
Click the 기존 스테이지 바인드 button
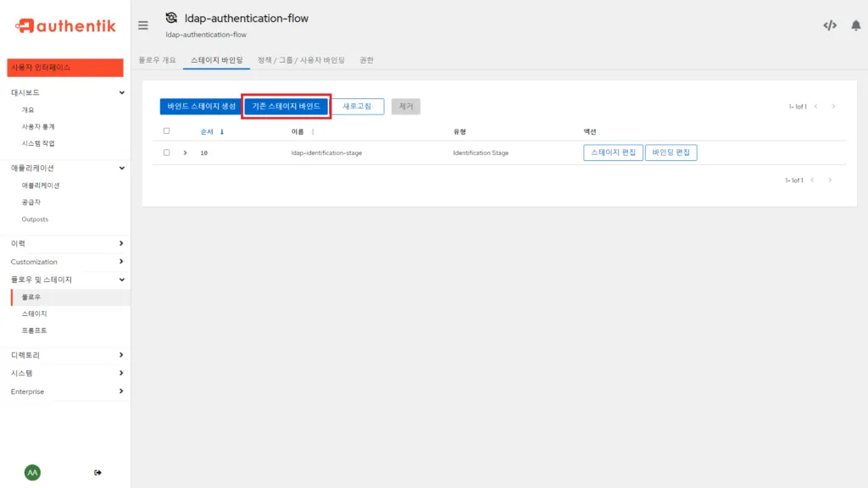coord(286,106)
